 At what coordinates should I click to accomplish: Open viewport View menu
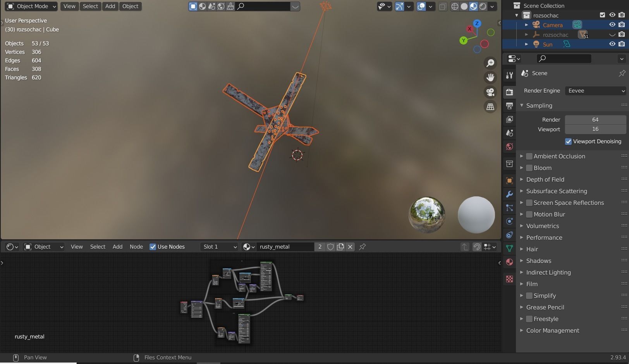point(69,6)
